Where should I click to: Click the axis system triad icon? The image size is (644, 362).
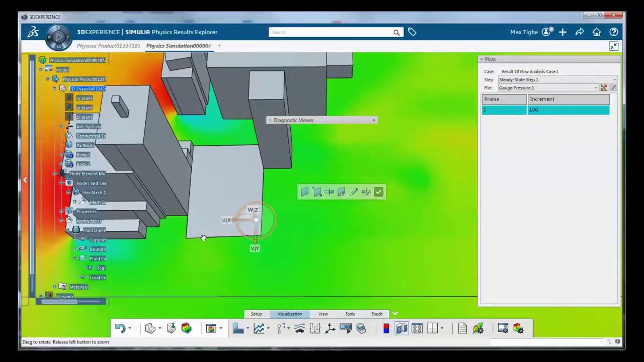330,328
